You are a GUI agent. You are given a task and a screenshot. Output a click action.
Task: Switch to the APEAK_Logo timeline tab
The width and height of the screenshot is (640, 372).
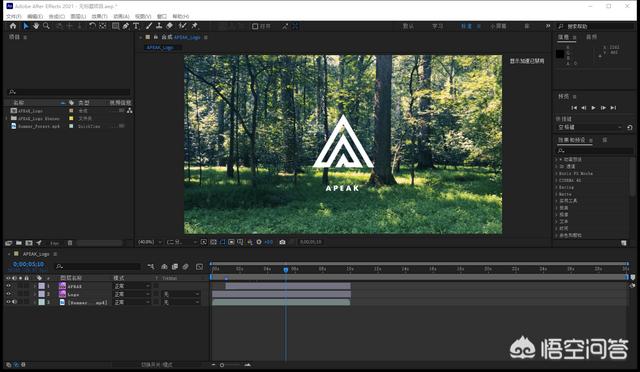point(36,254)
